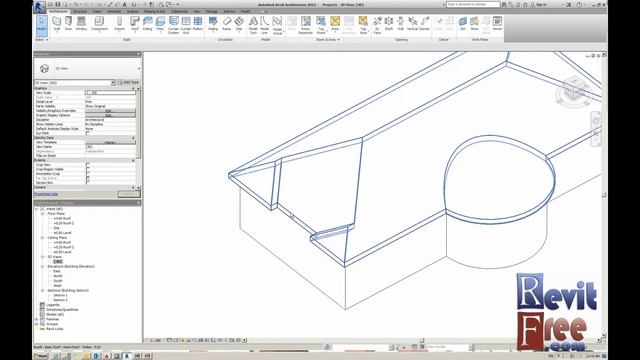Screen dimensions: 640x360
Task: Switch to the Collaborate ribbon tab
Action: pos(179,11)
